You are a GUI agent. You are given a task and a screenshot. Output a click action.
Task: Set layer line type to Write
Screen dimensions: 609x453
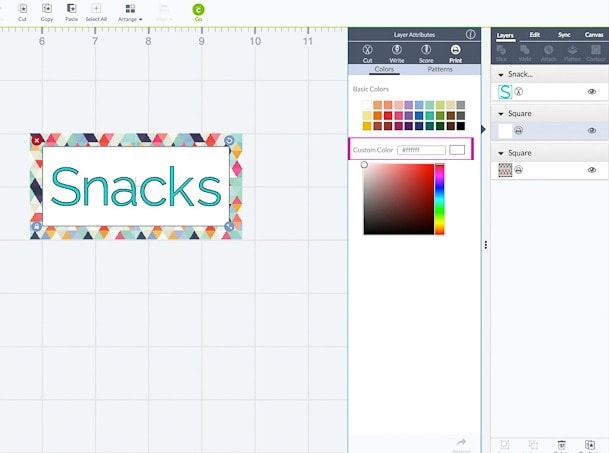click(397, 54)
